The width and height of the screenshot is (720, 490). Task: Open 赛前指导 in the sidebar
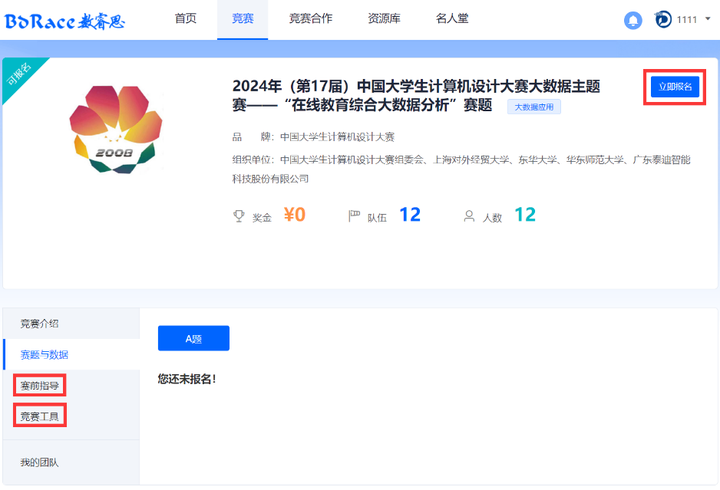39,385
